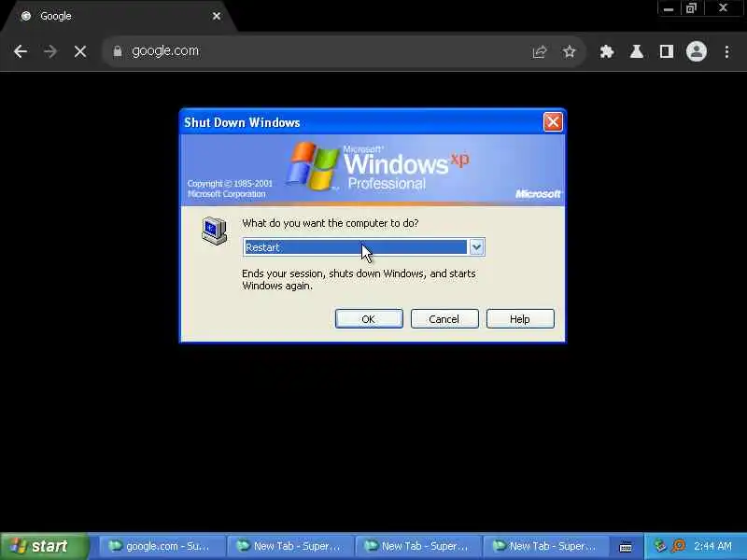
Task: Toggle the side panel icon
Action: pos(666,51)
